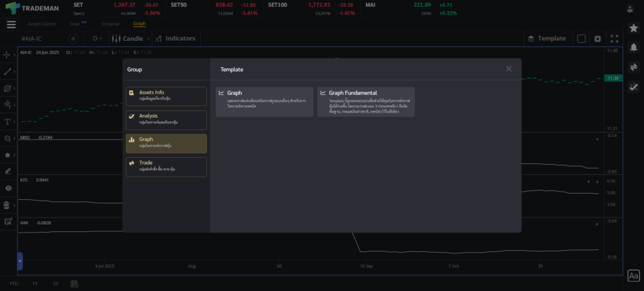Open the Indicators panel
This screenshot has width=644, height=291.
(175, 38)
